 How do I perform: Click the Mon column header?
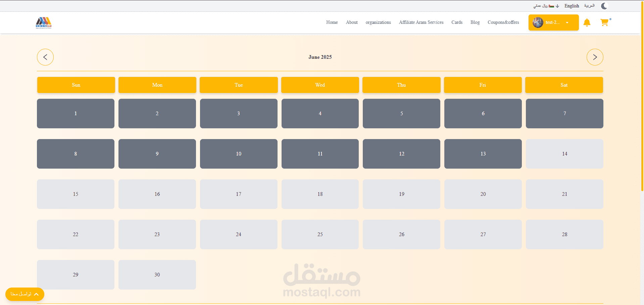click(x=157, y=85)
